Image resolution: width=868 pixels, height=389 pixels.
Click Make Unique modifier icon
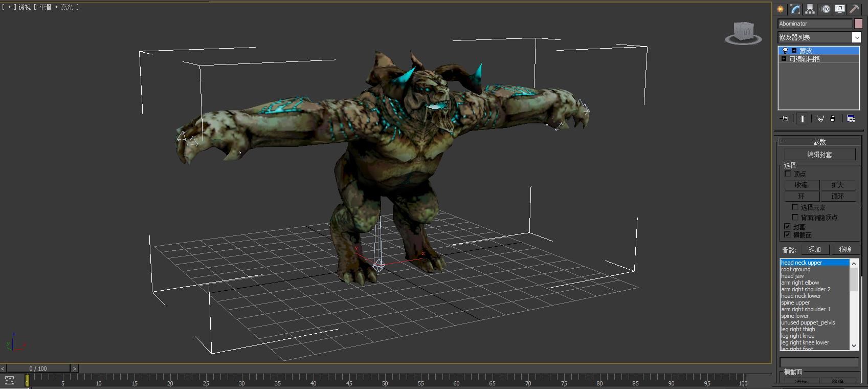click(x=820, y=119)
